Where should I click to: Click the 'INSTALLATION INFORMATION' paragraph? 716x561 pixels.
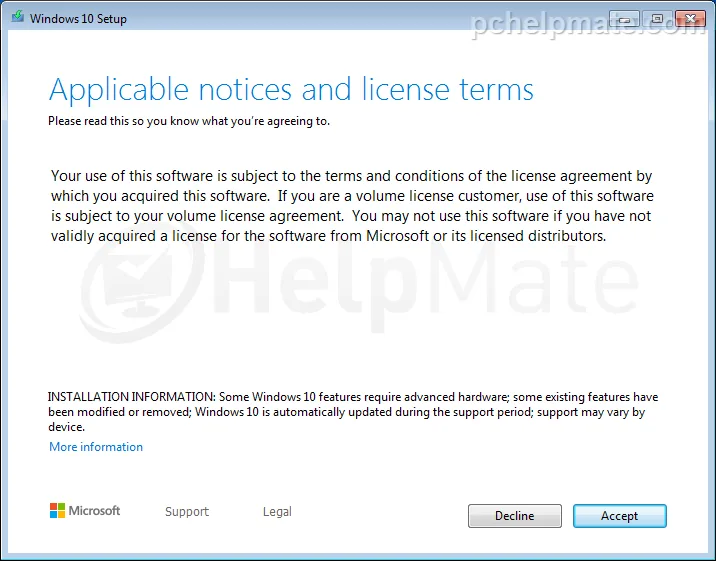(x=353, y=412)
